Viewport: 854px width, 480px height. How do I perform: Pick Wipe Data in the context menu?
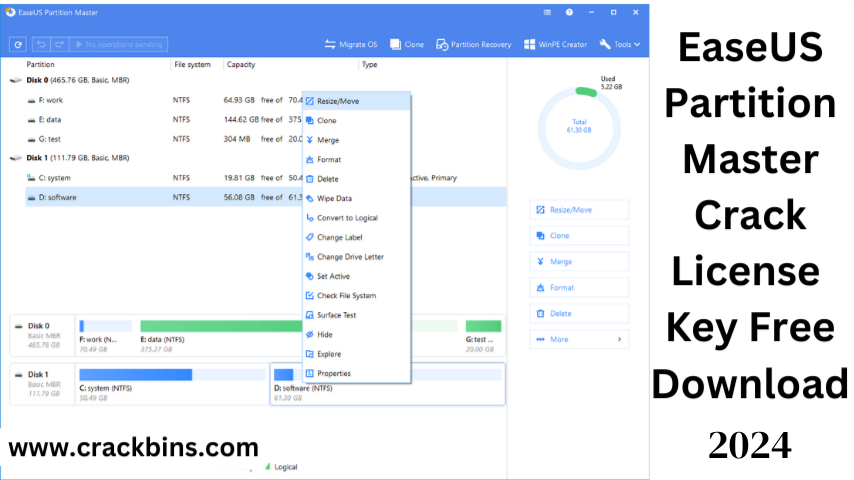tap(356, 198)
